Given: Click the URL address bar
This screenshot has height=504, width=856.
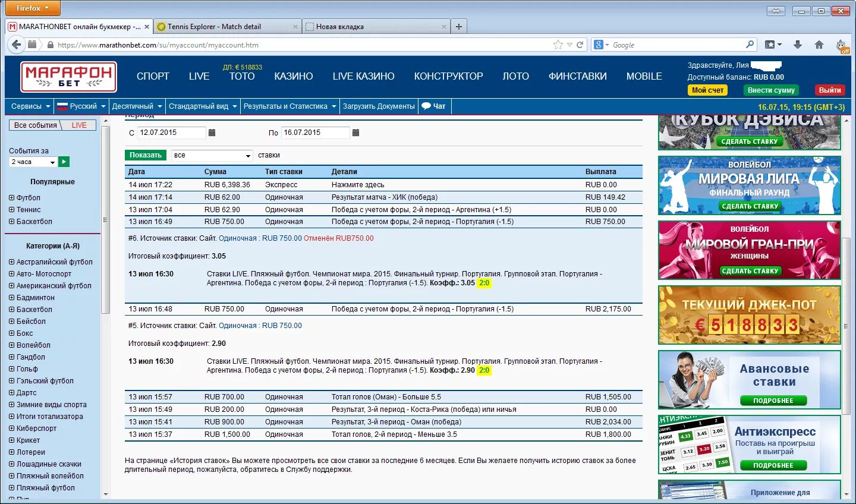Looking at the screenshot, I should pyautogui.click(x=303, y=45).
